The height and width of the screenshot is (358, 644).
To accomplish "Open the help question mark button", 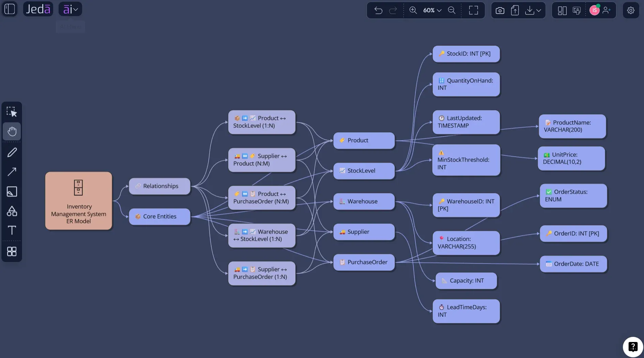I will tap(633, 347).
